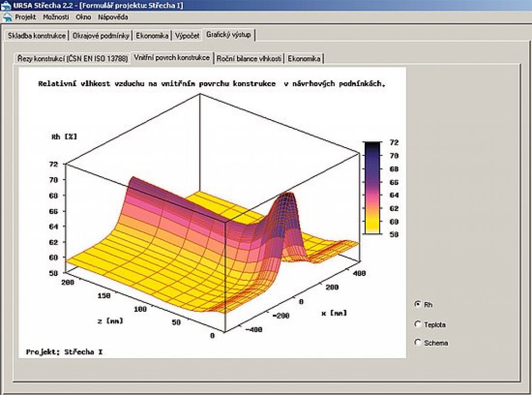Click the document icon left of Projekt menu
Image resolution: width=532 pixels, height=395 pixels.
7,17
